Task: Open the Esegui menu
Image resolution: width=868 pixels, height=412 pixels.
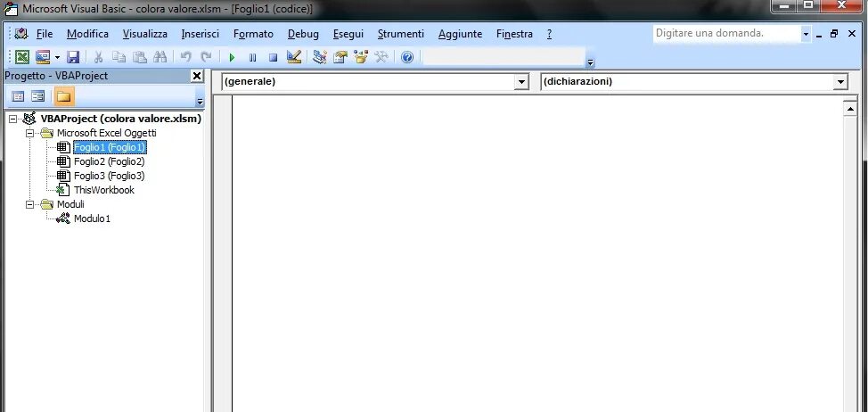Action: (x=348, y=34)
